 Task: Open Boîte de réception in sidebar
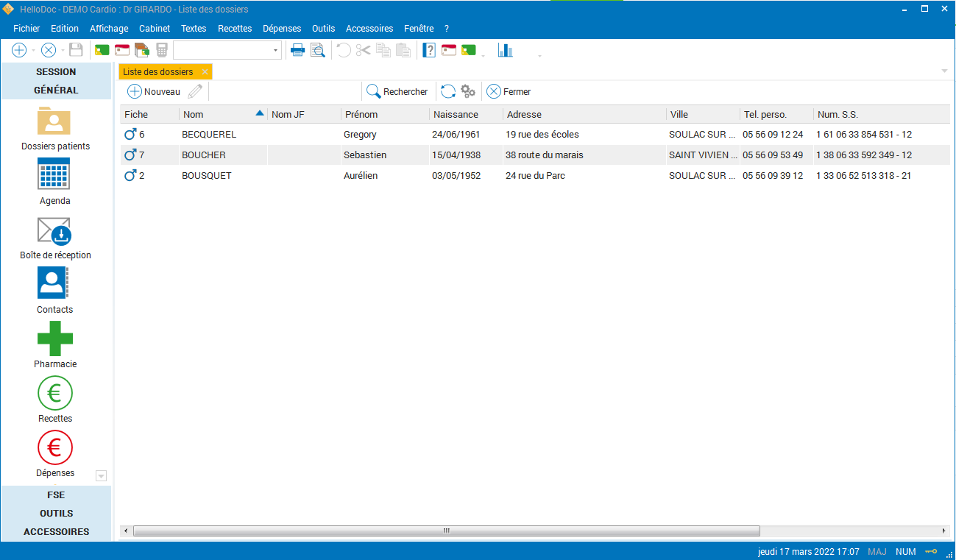tap(54, 230)
